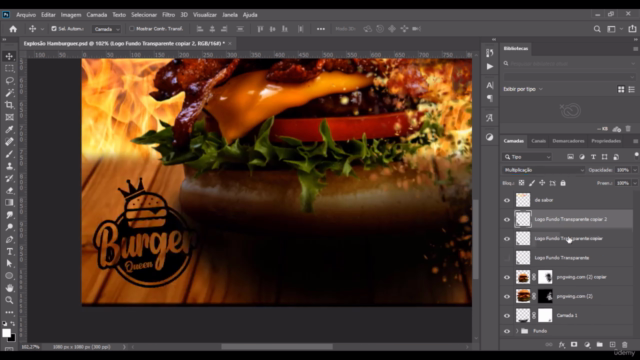Hide the 'de sabor' layer
Screen dimensions: 640x360
[507, 200]
